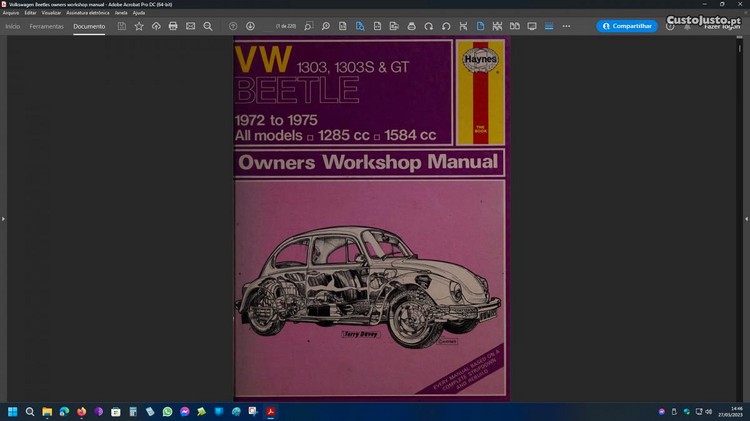Open more tools ellipsis menu

[567, 26]
